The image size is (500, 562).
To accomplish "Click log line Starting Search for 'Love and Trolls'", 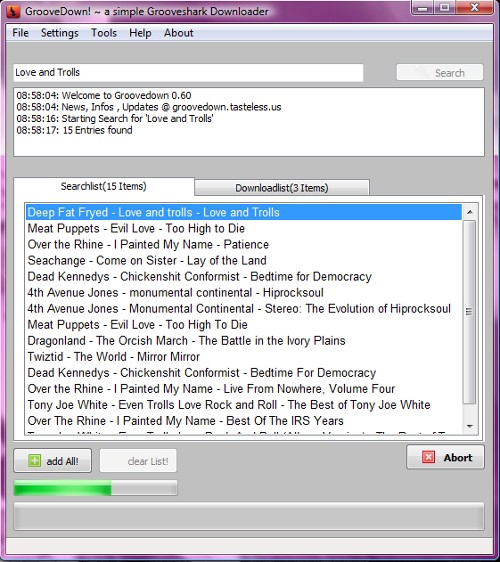I will point(115,118).
